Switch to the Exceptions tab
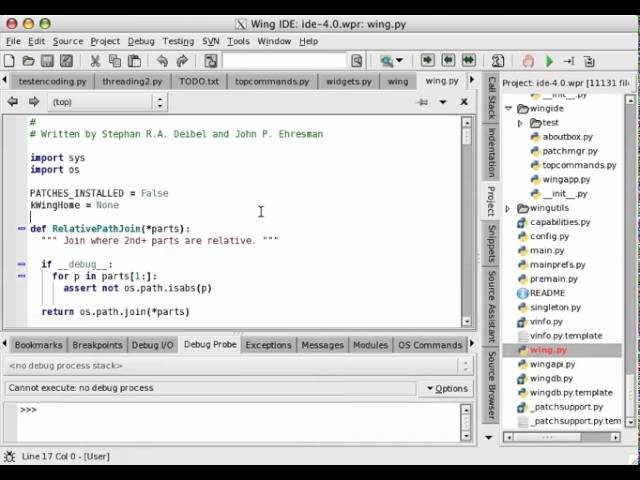The image size is (640, 480). pyautogui.click(x=268, y=345)
